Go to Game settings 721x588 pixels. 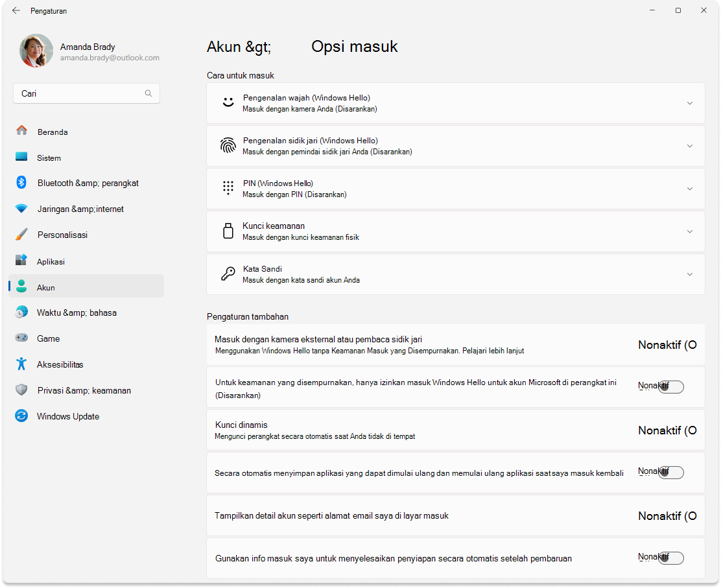(86, 338)
